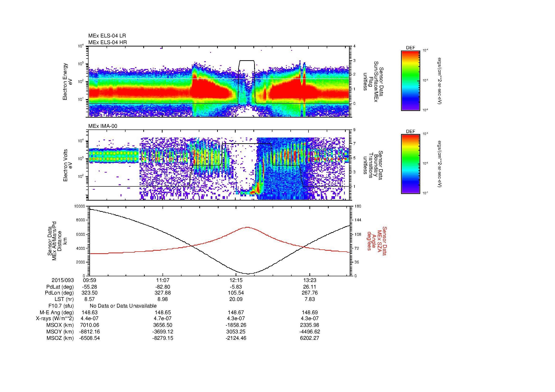Click the MSOY value '-4496.62'
The width and height of the screenshot is (555, 392).
(x=309, y=332)
